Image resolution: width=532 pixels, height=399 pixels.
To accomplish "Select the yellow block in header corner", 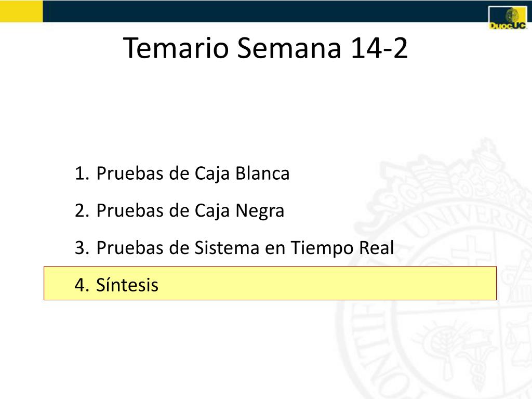I will point(21,11).
